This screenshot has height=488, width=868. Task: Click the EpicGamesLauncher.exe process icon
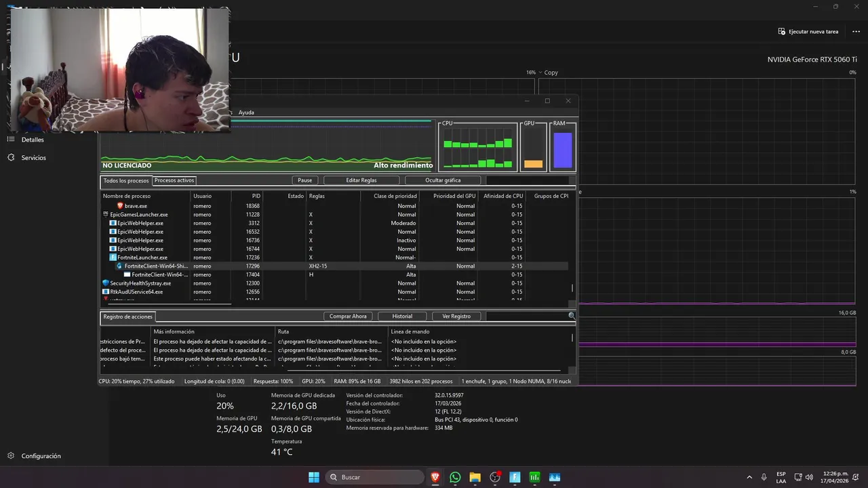pyautogui.click(x=106, y=214)
